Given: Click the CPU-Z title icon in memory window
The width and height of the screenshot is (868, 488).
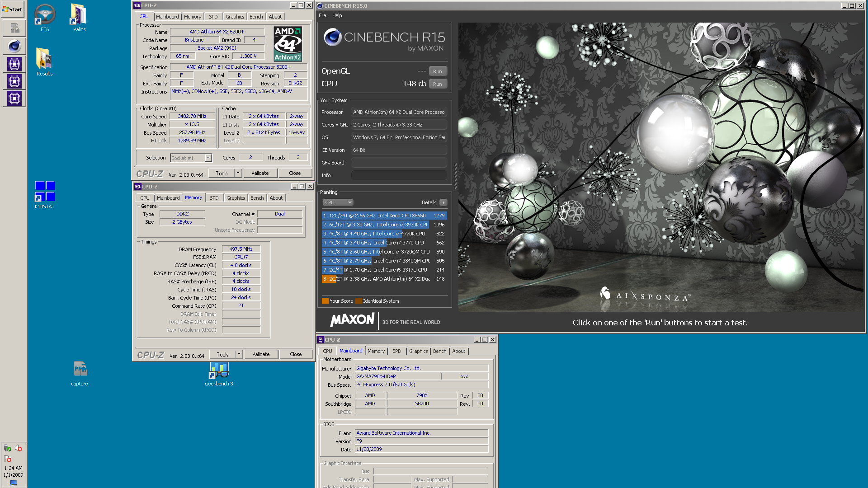Looking at the screenshot, I should point(138,187).
